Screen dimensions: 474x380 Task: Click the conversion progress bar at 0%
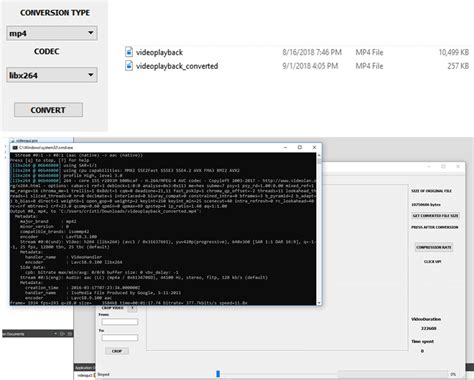(393, 374)
